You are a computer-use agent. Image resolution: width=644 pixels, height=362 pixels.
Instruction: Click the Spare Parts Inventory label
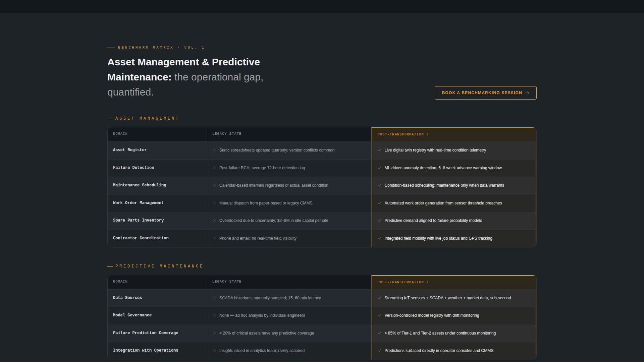[x=138, y=220]
